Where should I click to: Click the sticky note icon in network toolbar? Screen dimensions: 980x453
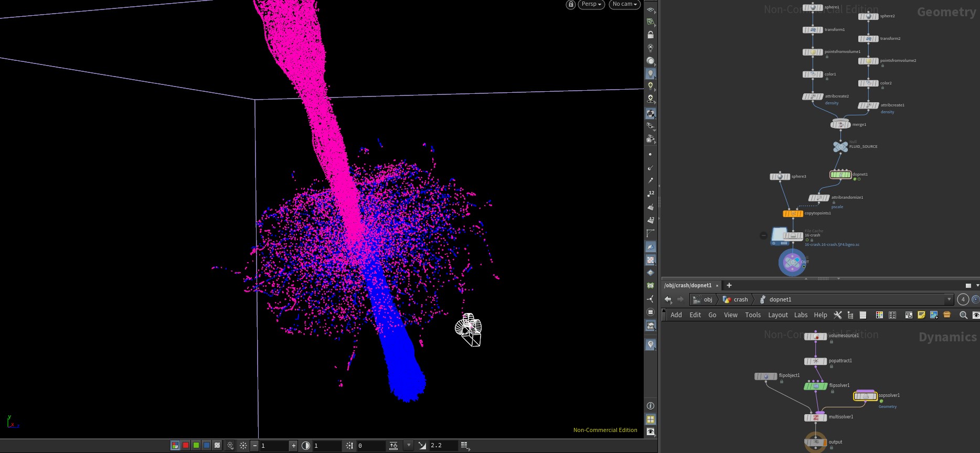tap(921, 315)
